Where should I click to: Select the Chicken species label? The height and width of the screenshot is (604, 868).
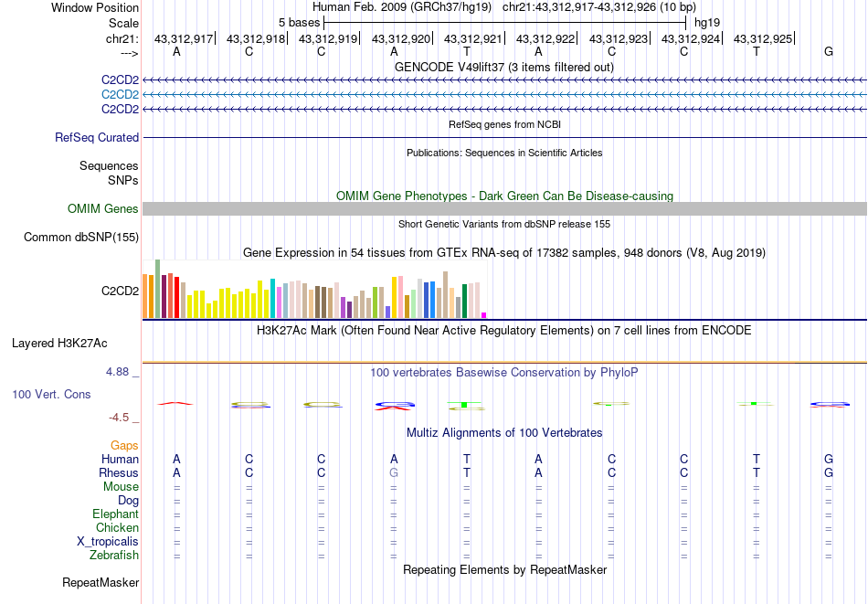click(x=117, y=527)
